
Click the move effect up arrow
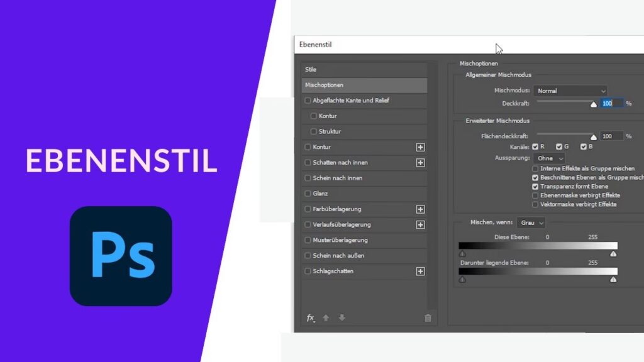326,318
